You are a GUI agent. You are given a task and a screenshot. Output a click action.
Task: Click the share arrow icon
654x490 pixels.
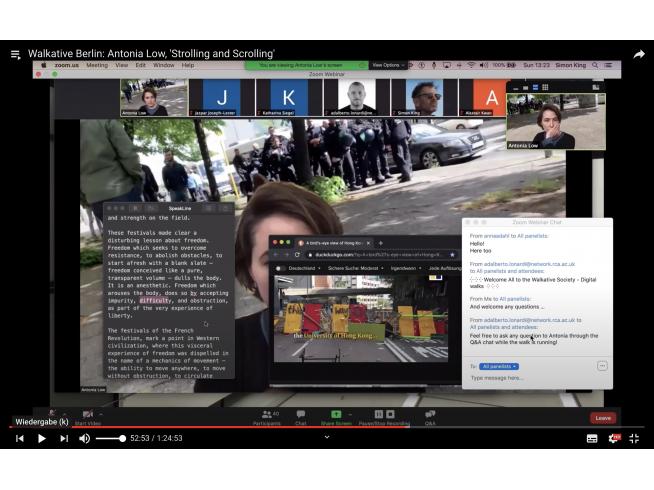(x=639, y=54)
